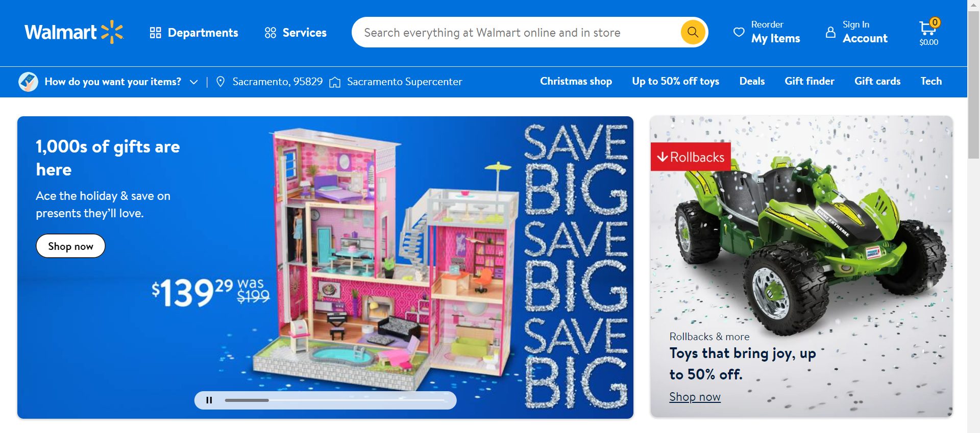
Task: Go to Gift finder
Action: click(x=810, y=81)
